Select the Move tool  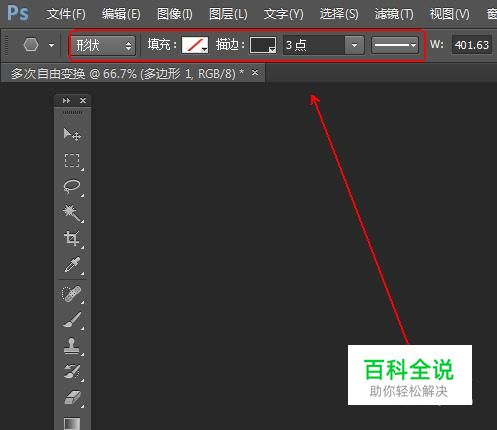click(72, 134)
